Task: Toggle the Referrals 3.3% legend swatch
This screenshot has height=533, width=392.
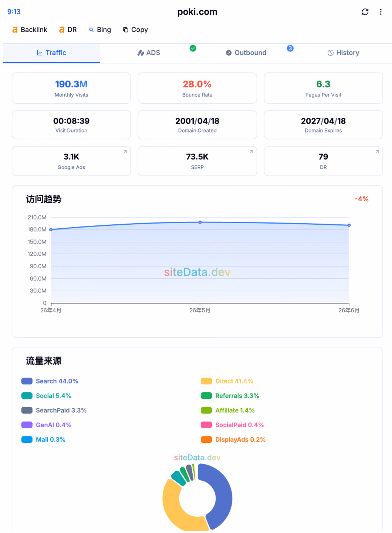Action: [206, 396]
